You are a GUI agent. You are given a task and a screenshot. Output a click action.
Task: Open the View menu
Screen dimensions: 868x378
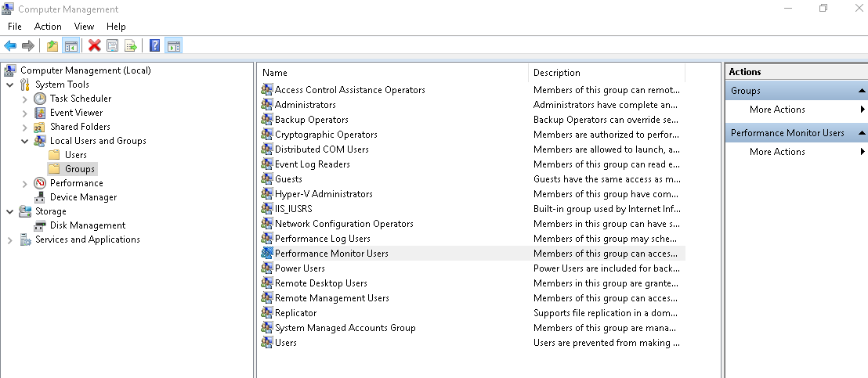[x=84, y=27]
